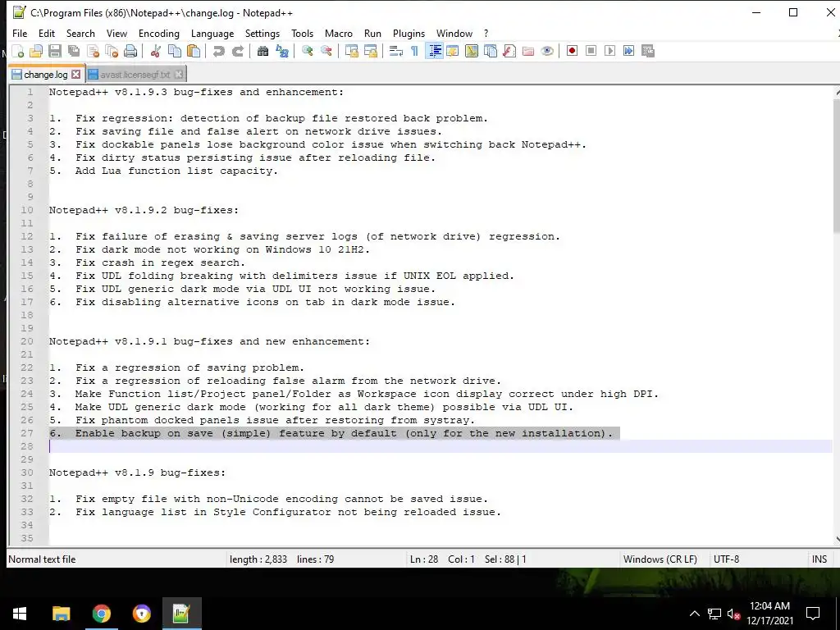Close the avast.licensegf.txt tab
840x630 pixels.
tap(178, 75)
